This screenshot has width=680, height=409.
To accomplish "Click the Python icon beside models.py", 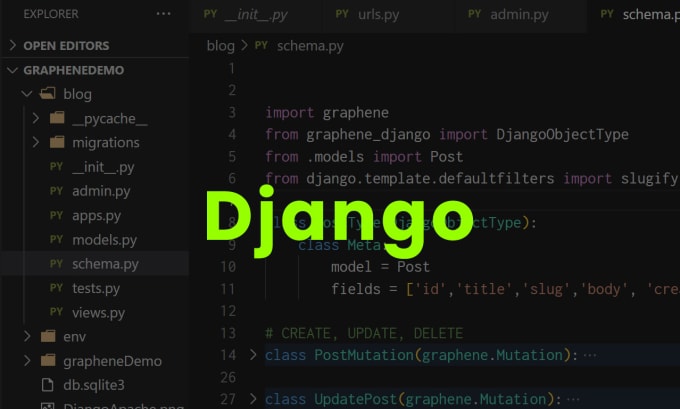I will [x=56, y=239].
